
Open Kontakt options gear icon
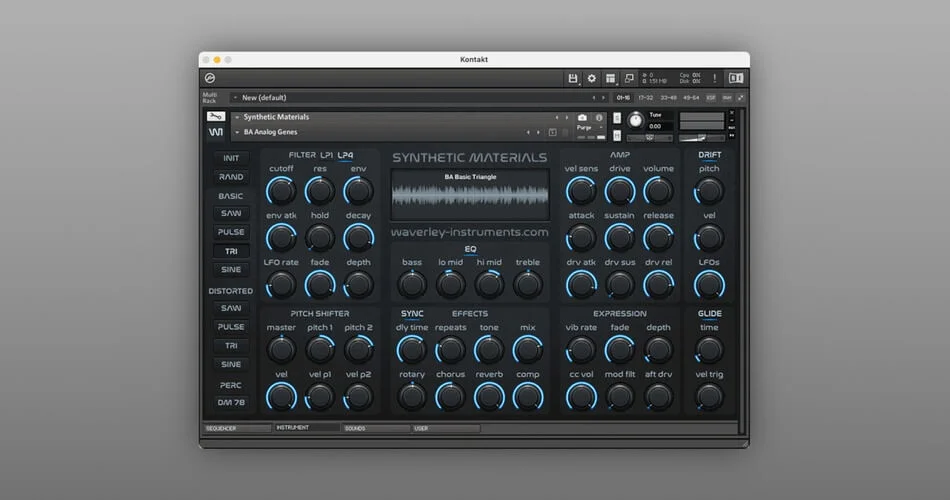[591, 78]
